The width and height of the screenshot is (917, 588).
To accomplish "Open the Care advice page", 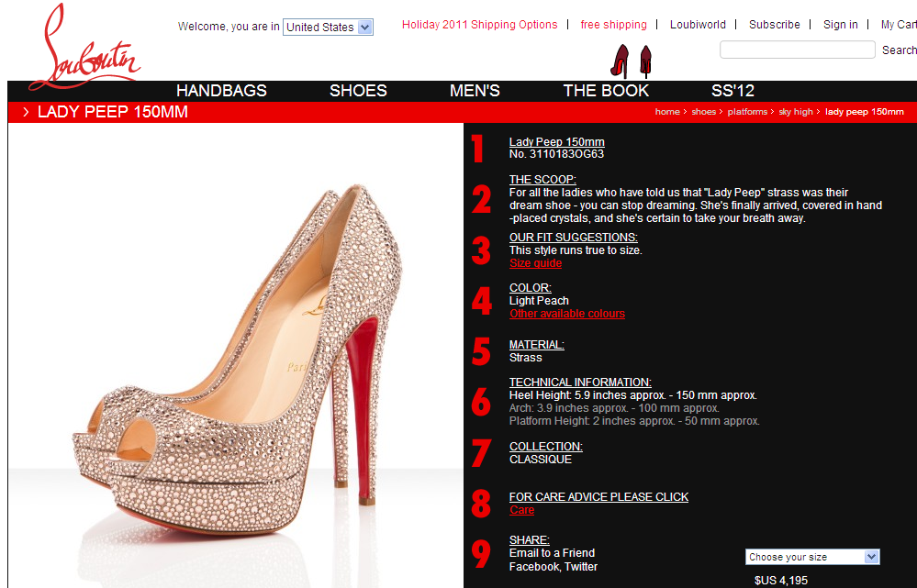I will point(521,509).
